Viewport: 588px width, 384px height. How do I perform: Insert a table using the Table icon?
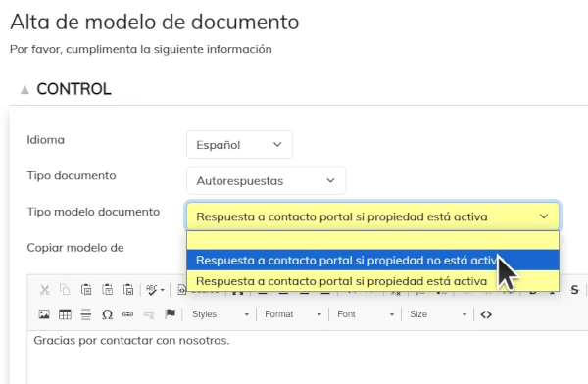(65, 314)
